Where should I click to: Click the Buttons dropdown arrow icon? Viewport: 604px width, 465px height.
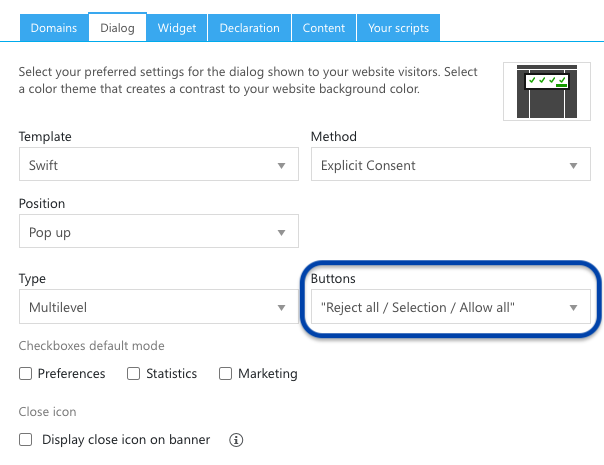(x=574, y=307)
